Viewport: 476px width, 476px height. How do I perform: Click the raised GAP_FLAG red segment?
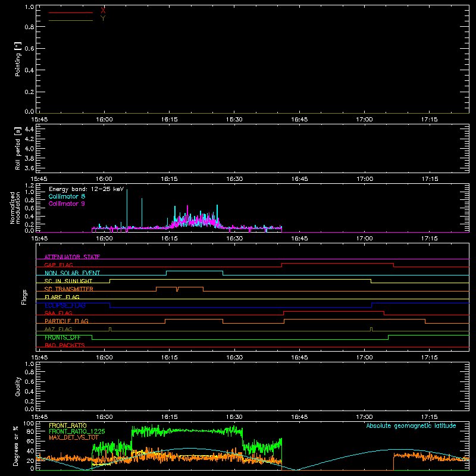click(x=337, y=263)
